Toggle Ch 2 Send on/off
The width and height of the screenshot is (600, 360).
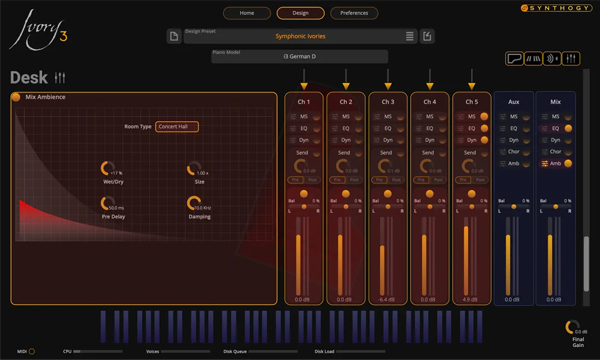pyautogui.click(x=359, y=153)
